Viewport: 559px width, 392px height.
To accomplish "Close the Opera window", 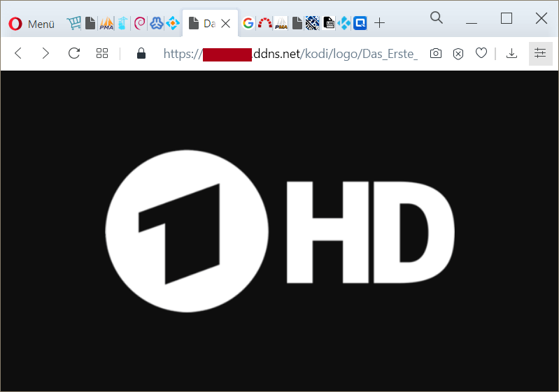I will coord(542,18).
